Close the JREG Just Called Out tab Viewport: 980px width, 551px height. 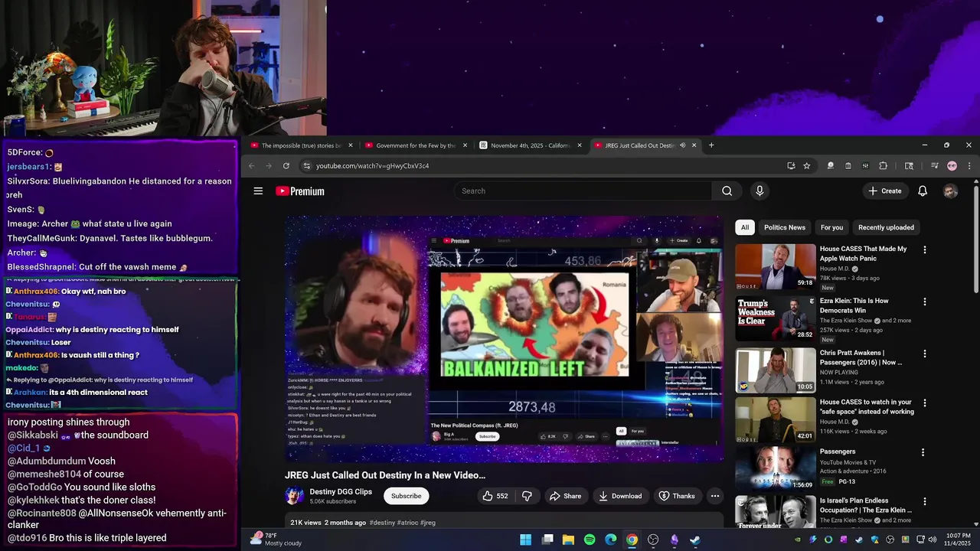tap(694, 145)
